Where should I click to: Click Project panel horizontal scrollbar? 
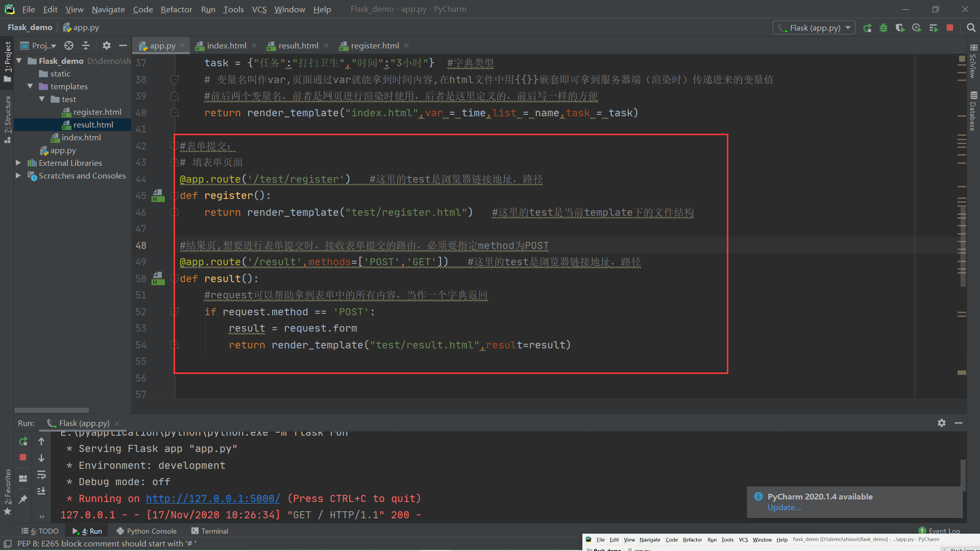click(x=51, y=410)
